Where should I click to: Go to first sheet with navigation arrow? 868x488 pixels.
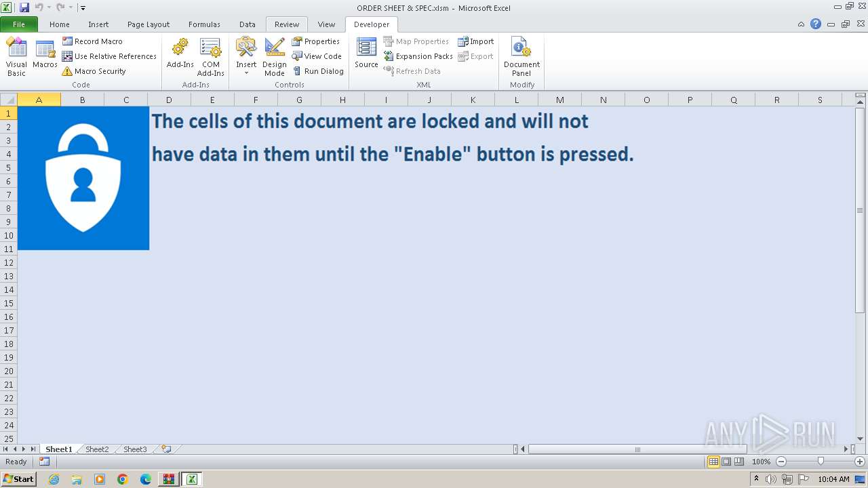pos(5,449)
